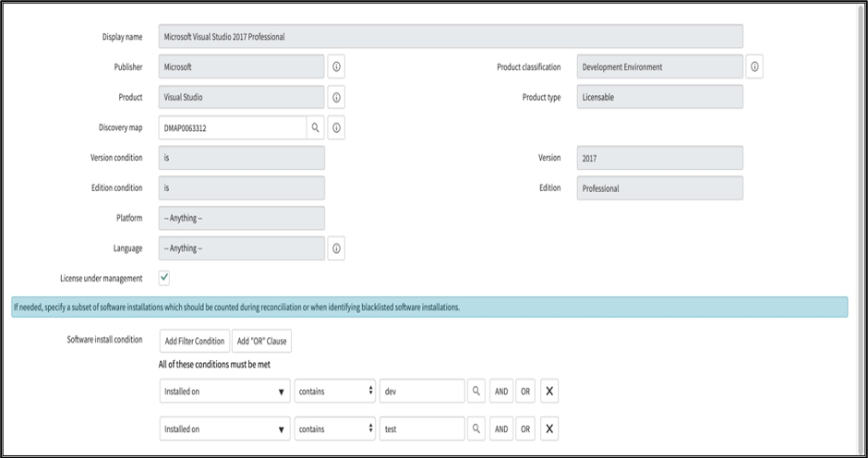Click the Display name field
Viewport: 868px width, 458px height.
click(451, 37)
